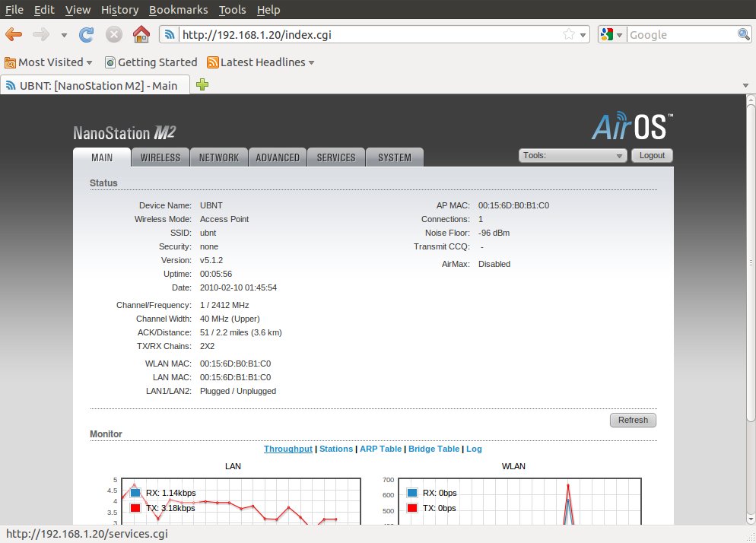
Task: Bookmark this page with the star icon
Action: tap(569, 34)
